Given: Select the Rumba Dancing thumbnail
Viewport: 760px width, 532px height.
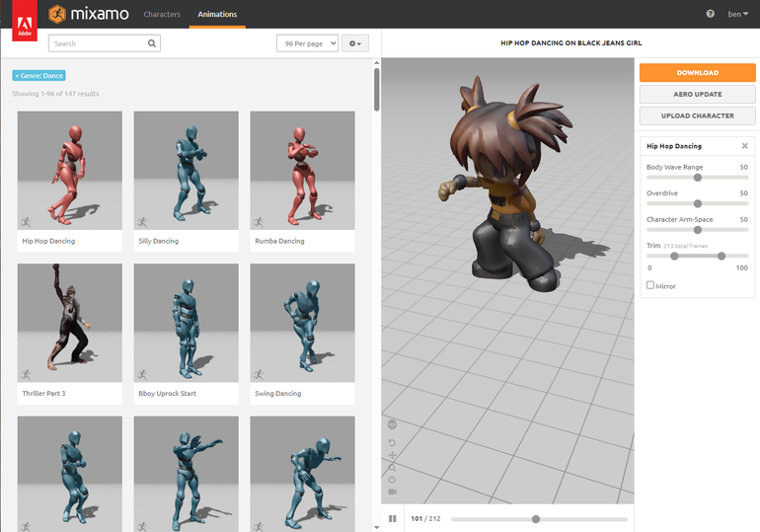Looking at the screenshot, I should click(x=302, y=171).
